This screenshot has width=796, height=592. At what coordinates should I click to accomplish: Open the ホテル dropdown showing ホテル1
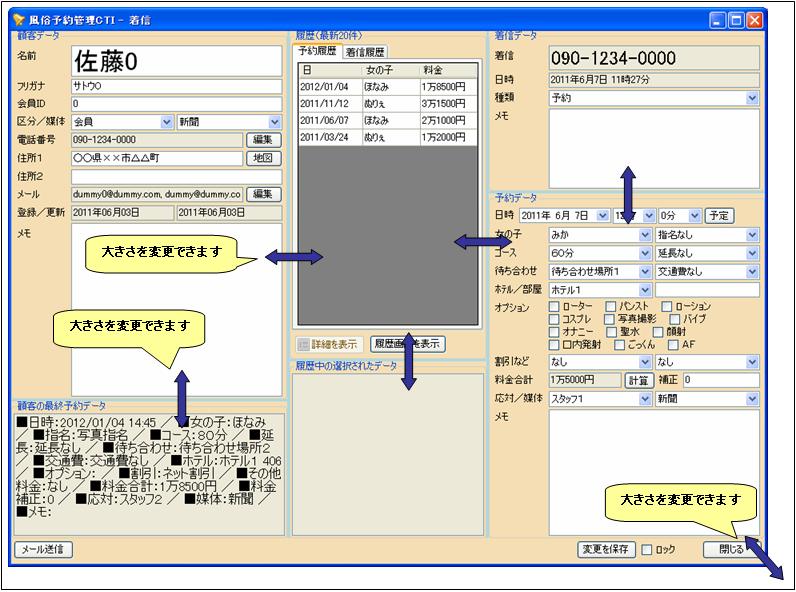(x=645, y=289)
